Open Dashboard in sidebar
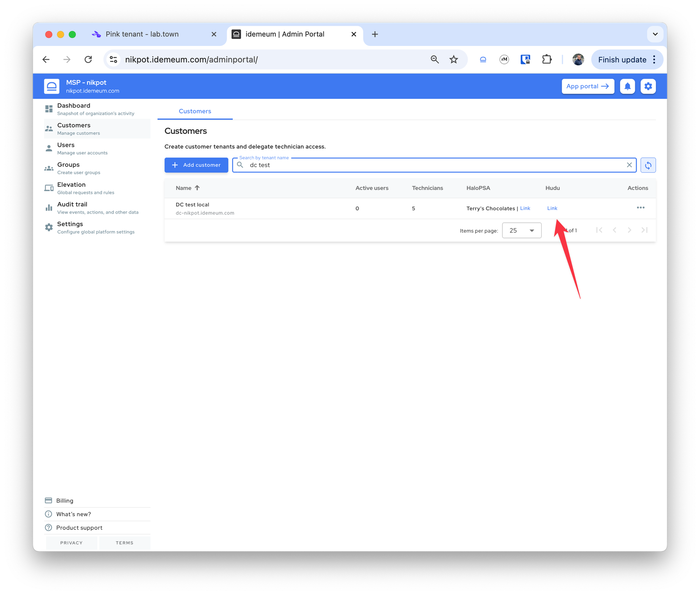Image resolution: width=700 pixels, height=595 pixels. pyautogui.click(x=97, y=109)
